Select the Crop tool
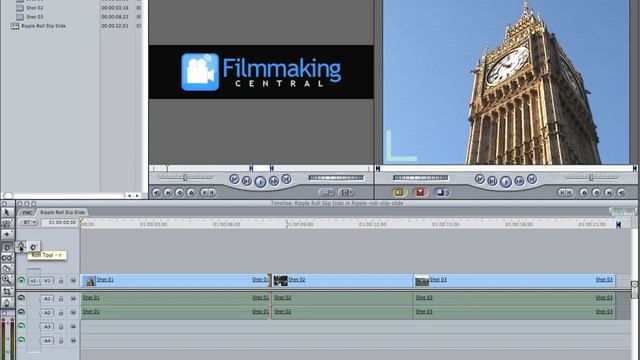Screen dimensions: 640x360 [7, 291]
